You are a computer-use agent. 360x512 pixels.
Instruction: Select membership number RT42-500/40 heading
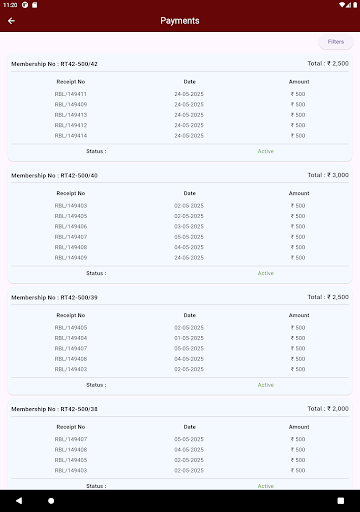54,175
